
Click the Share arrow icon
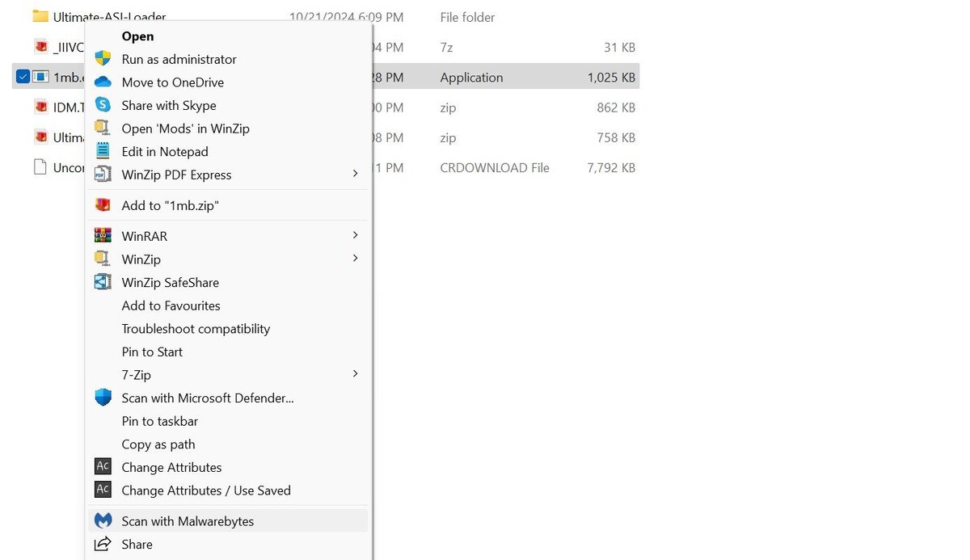coord(103,544)
